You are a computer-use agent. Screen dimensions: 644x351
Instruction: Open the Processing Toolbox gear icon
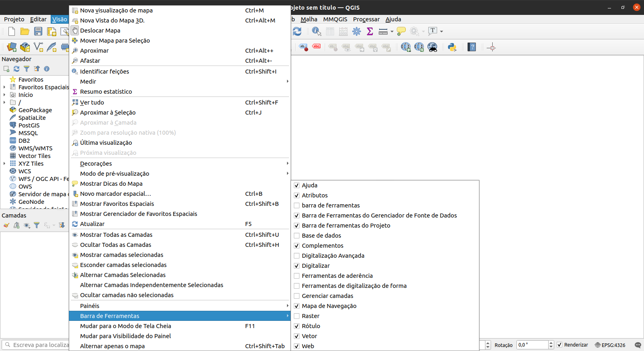tap(357, 31)
